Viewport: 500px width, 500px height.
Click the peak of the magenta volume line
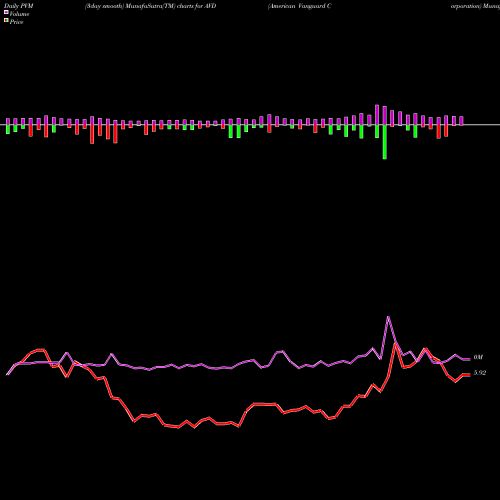(388, 317)
